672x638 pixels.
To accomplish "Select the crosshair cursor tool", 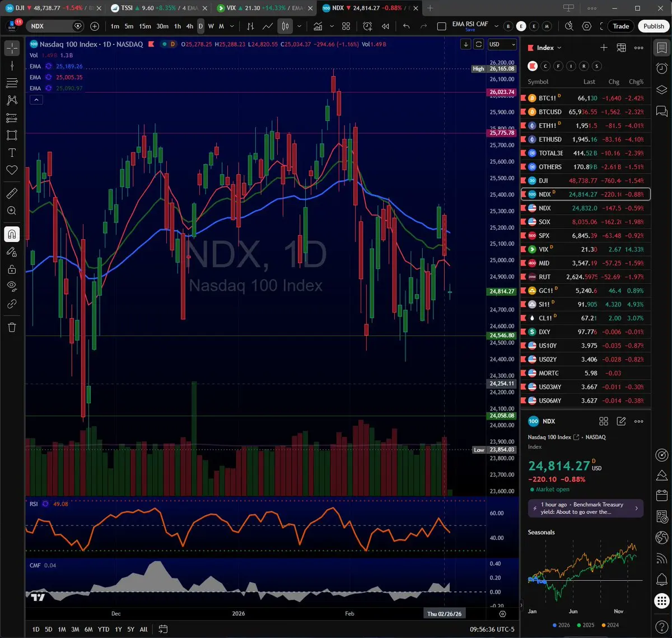I will [x=12, y=48].
